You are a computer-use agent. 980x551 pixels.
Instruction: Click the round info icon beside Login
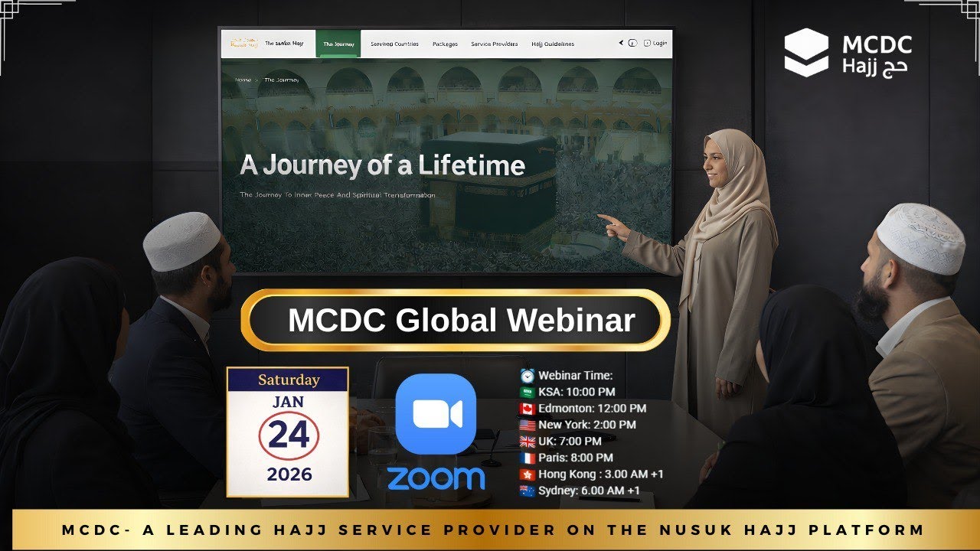pos(632,44)
